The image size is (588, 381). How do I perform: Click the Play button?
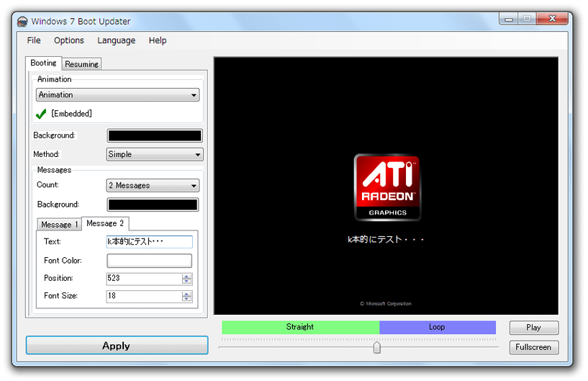(x=533, y=328)
